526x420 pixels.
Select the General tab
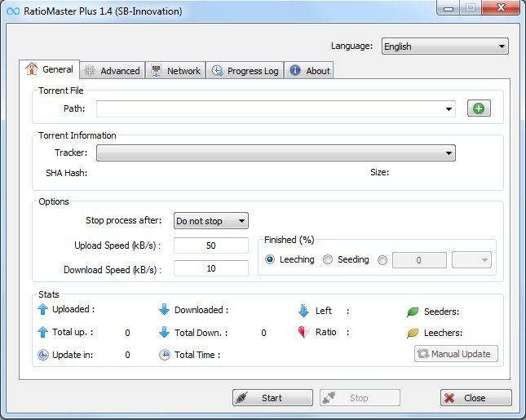pyautogui.click(x=49, y=69)
